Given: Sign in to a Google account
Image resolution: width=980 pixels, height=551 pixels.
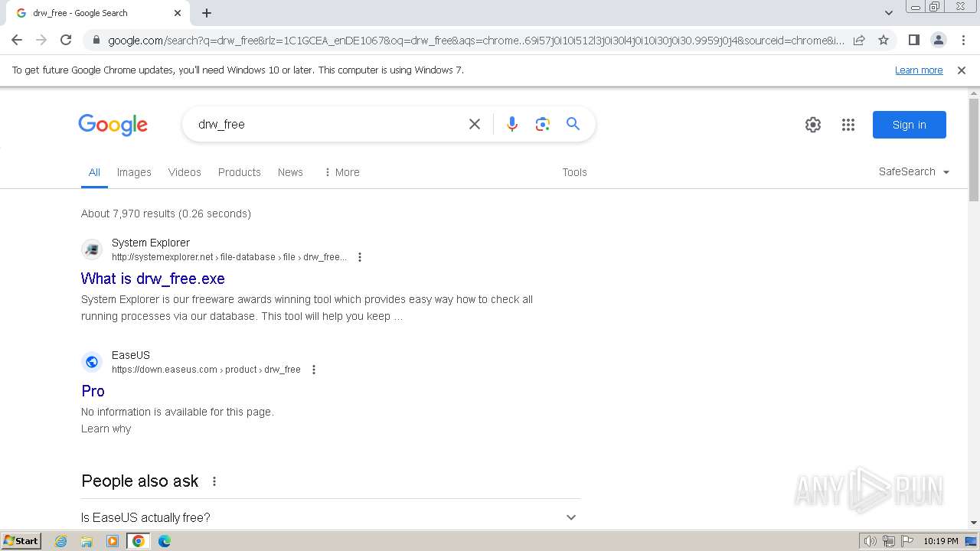Looking at the screenshot, I should click(910, 125).
